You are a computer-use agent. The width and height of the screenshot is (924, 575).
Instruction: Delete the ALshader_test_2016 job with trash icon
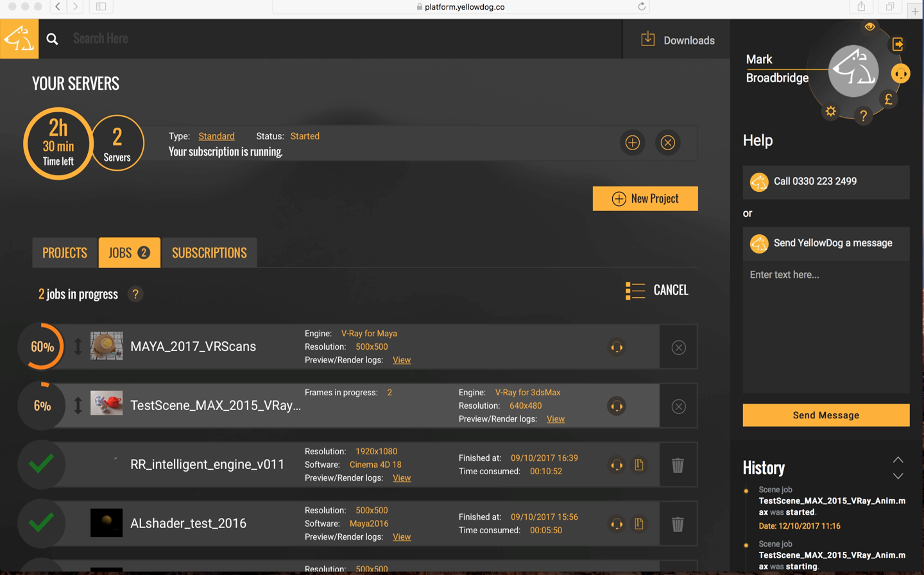click(678, 524)
